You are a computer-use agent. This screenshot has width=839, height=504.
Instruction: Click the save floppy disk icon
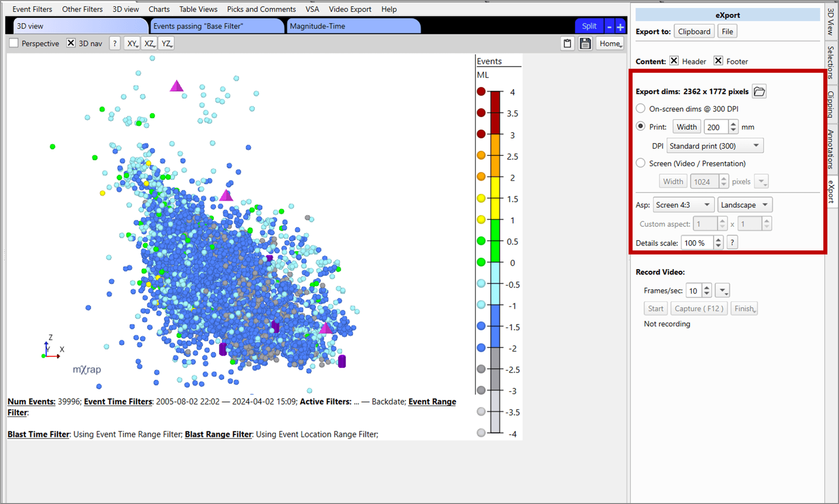pyautogui.click(x=585, y=43)
